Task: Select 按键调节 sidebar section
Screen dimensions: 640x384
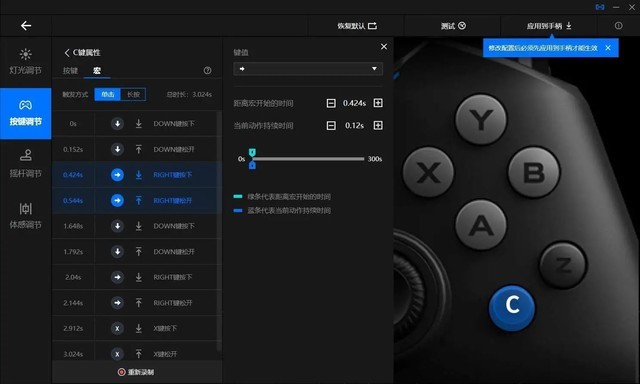Action: pyautogui.click(x=25, y=113)
